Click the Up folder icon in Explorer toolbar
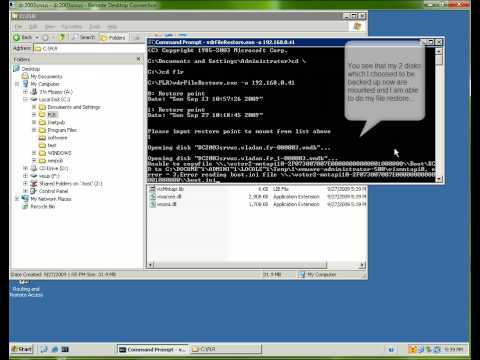This screenshot has height=360, width=480. pyautogui.click(x=61, y=37)
